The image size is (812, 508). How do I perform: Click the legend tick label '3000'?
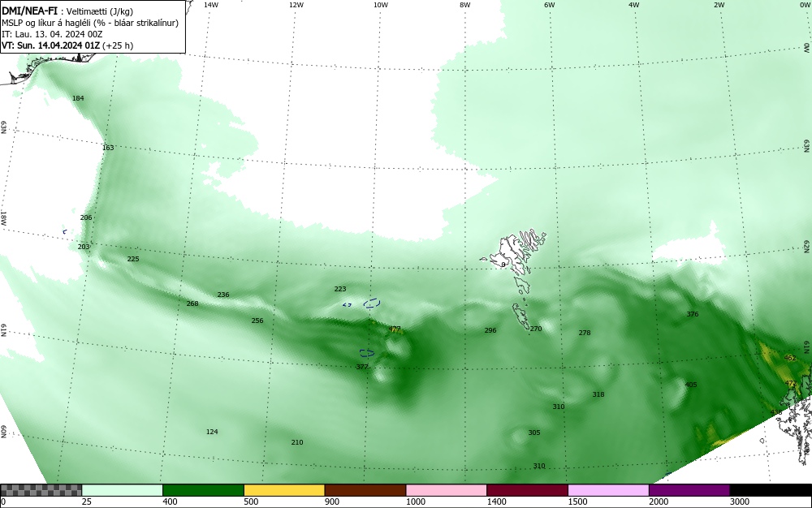click(x=740, y=502)
